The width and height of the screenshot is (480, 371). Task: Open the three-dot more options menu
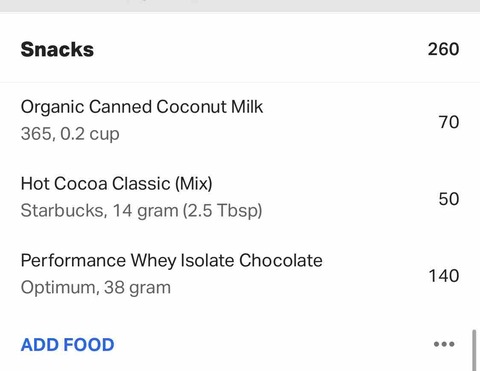pyautogui.click(x=444, y=344)
